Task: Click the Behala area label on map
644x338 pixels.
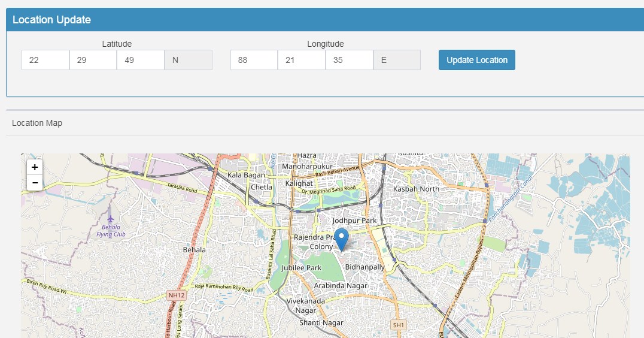Action: (194, 249)
